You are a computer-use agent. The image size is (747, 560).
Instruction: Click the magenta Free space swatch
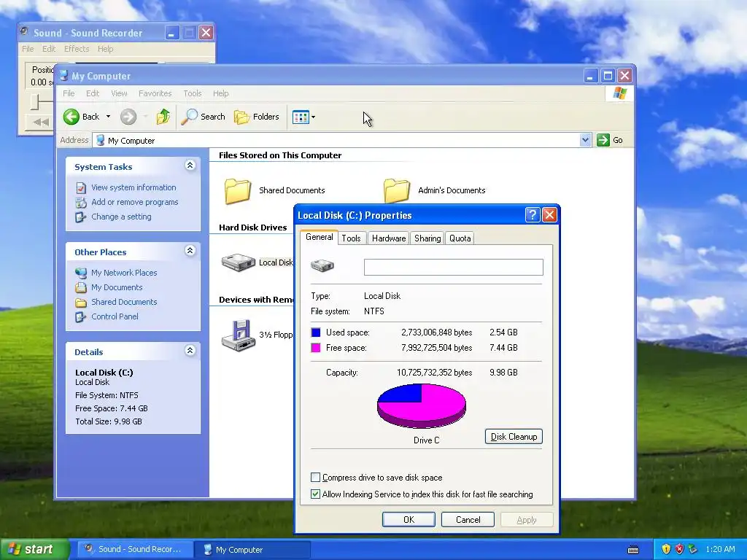pos(316,348)
